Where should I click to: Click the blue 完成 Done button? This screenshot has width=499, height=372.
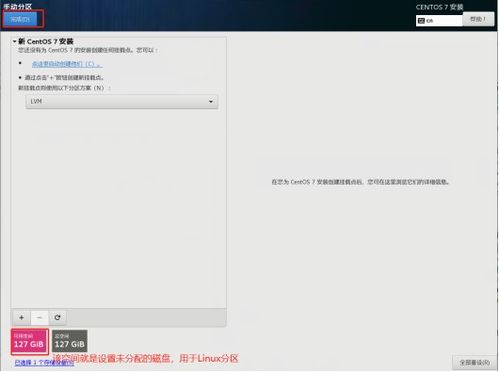point(20,19)
